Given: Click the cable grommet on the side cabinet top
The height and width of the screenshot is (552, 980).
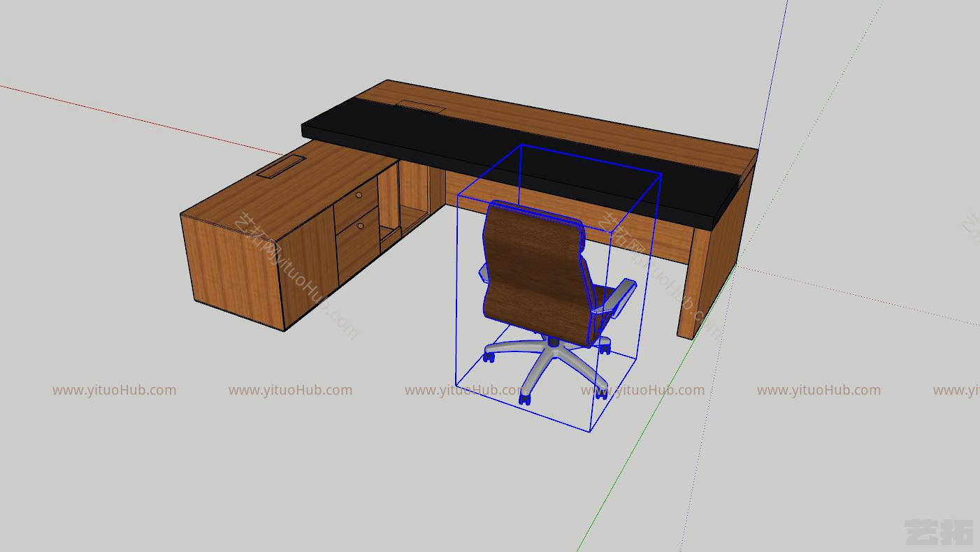Looking at the screenshot, I should tap(281, 166).
